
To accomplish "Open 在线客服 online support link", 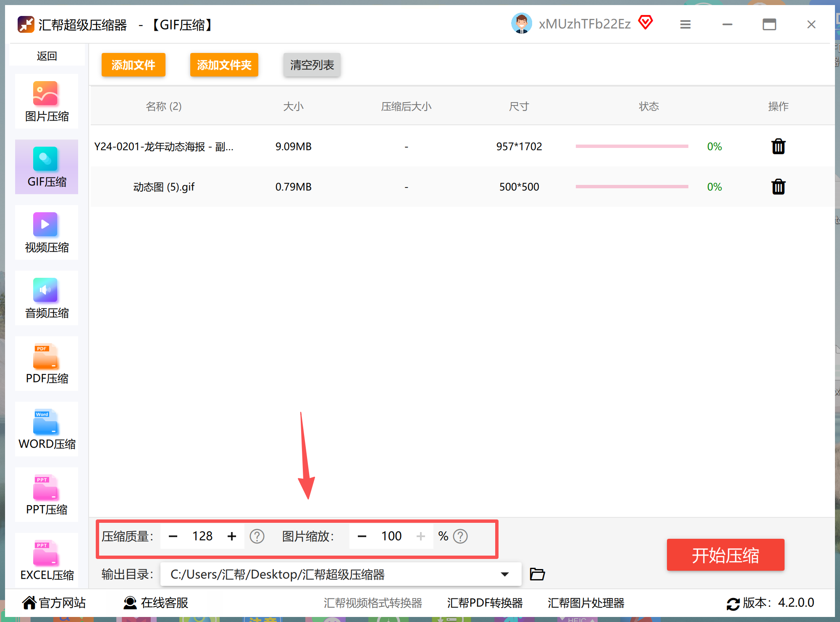I will 156,603.
